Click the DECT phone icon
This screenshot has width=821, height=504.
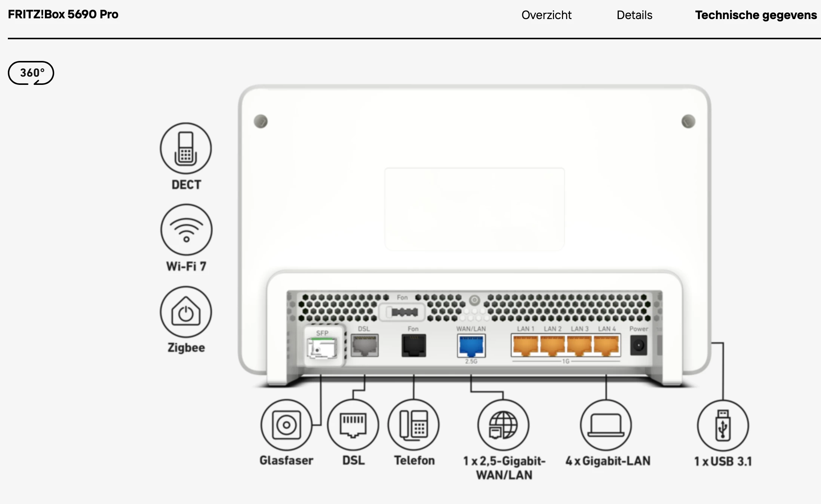tap(186, 148)
